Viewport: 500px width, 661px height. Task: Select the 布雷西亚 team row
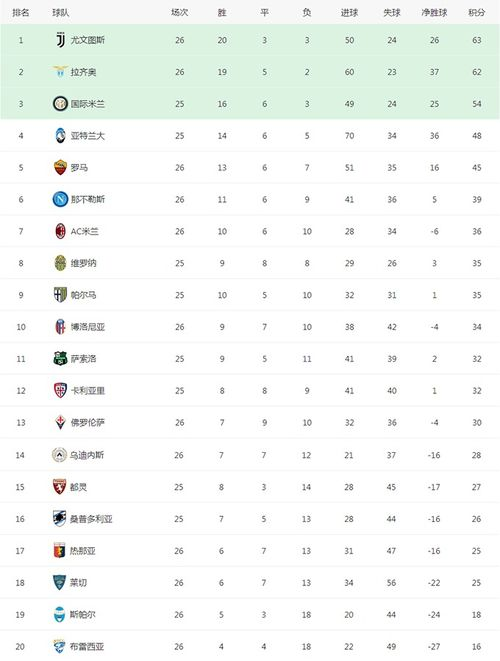250,646
